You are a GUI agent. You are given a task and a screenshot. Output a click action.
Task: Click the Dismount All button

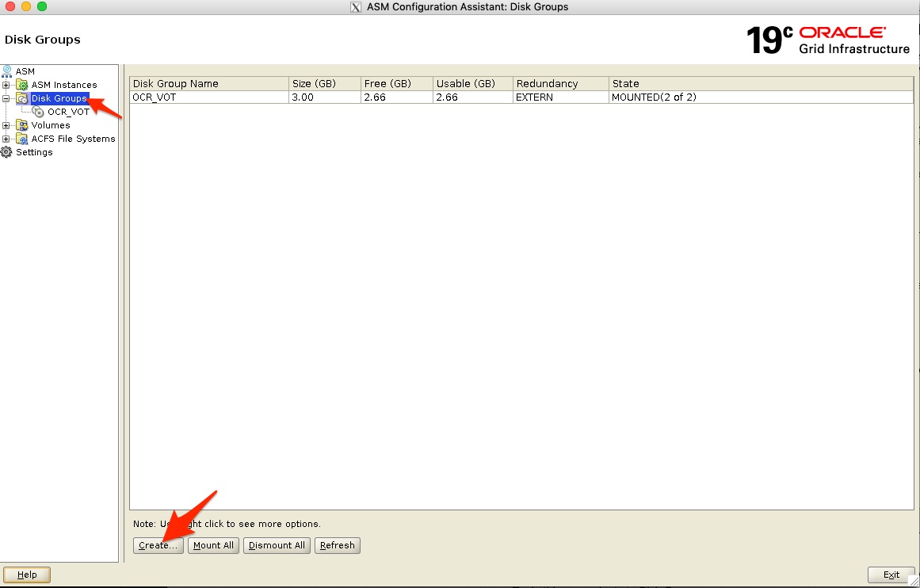[x=277, y=545]
